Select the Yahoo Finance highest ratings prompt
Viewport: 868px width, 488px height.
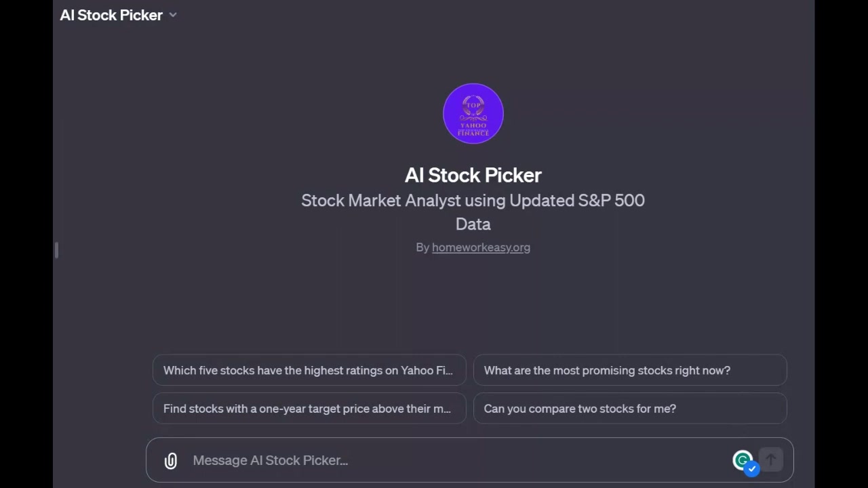click(309, 370)
